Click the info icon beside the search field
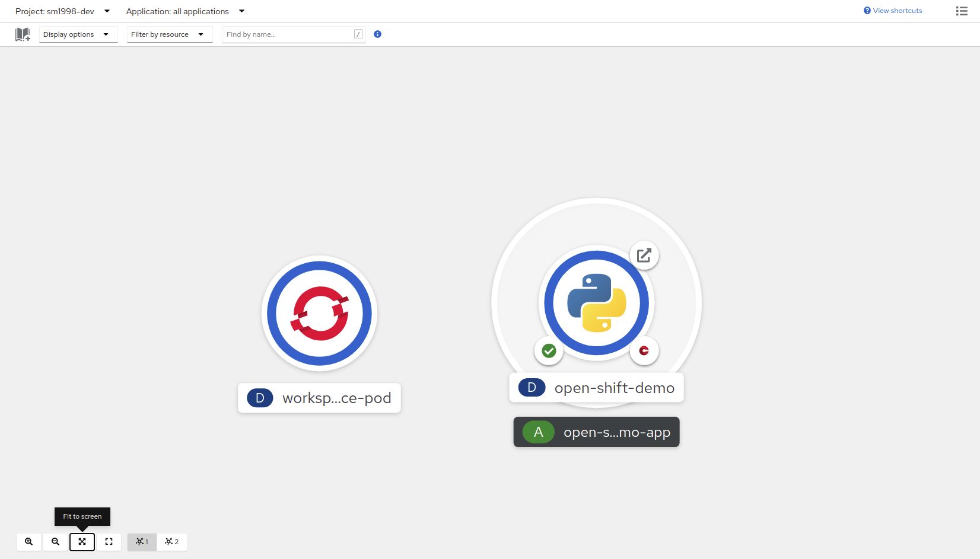 pyautogui.click(x=377, y=34)
